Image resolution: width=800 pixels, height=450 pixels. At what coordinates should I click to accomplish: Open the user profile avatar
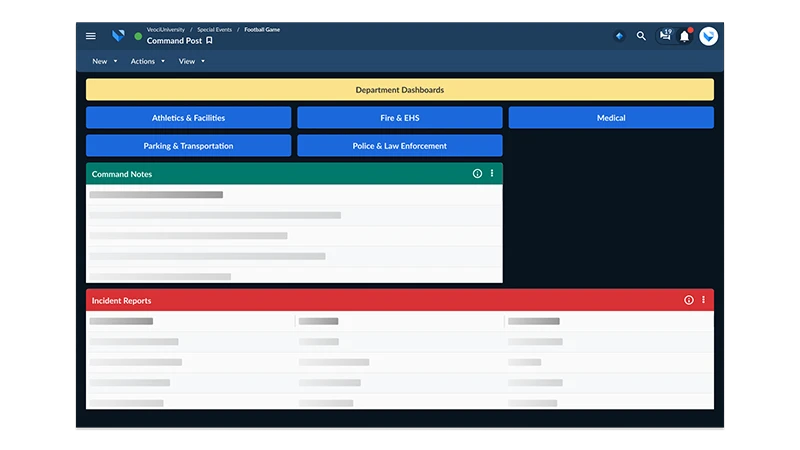pos(708,36)
